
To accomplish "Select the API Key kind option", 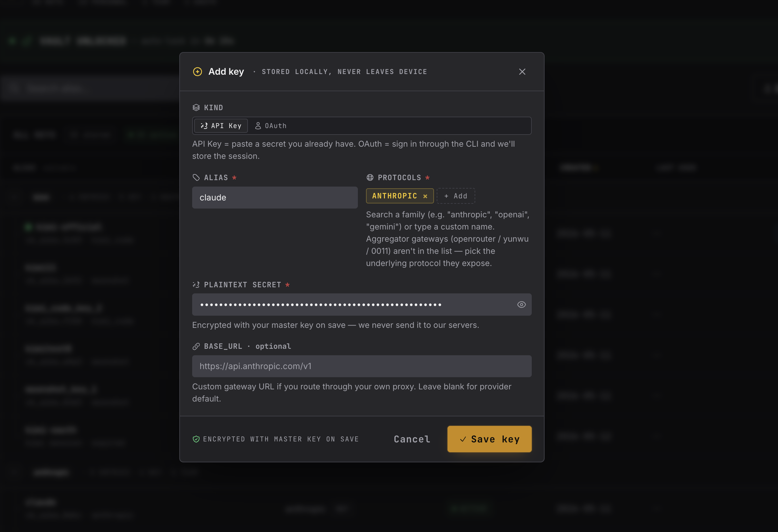I will tap(221, 126).
